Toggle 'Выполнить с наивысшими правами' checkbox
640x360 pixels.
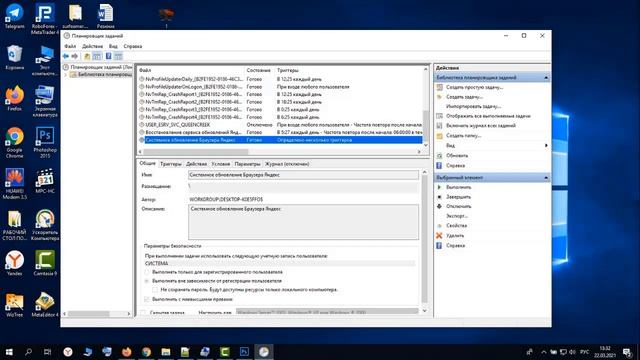tap(147, 299)
